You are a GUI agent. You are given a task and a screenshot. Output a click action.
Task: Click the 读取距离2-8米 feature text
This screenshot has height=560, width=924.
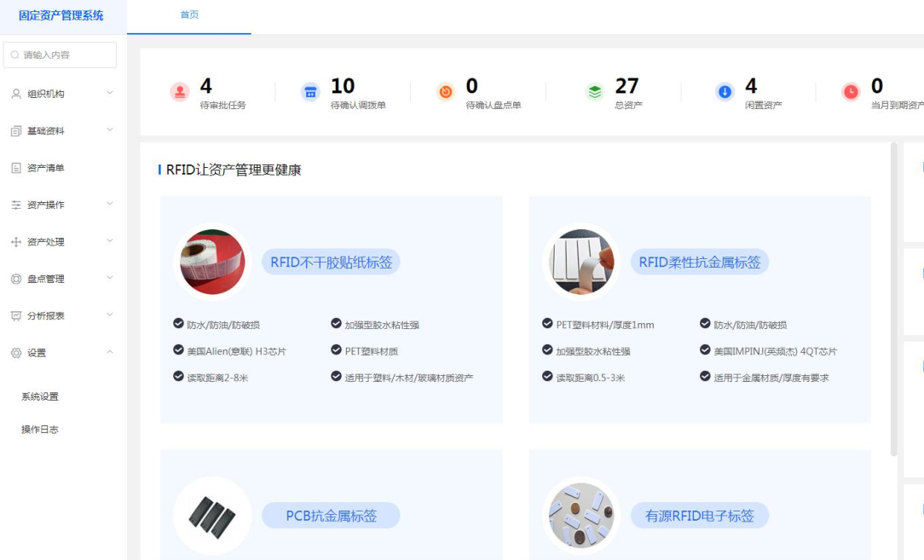pyautogui.click(x=217, y=378)
